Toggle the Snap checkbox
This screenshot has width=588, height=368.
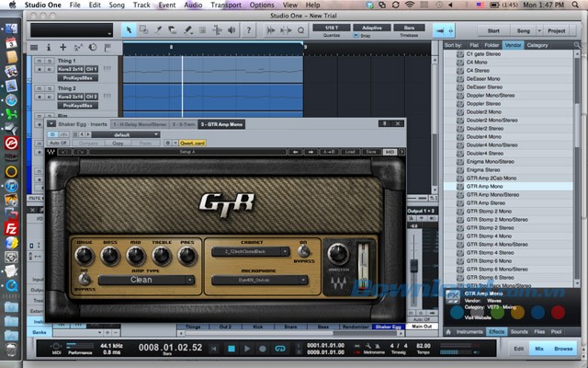[x=356, y=35]
